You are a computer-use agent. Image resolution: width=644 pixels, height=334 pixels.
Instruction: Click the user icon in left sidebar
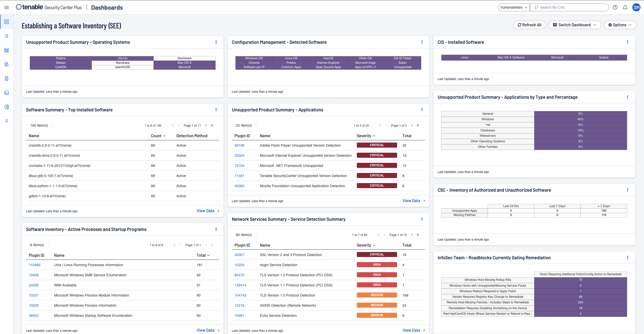coord(7,121)
